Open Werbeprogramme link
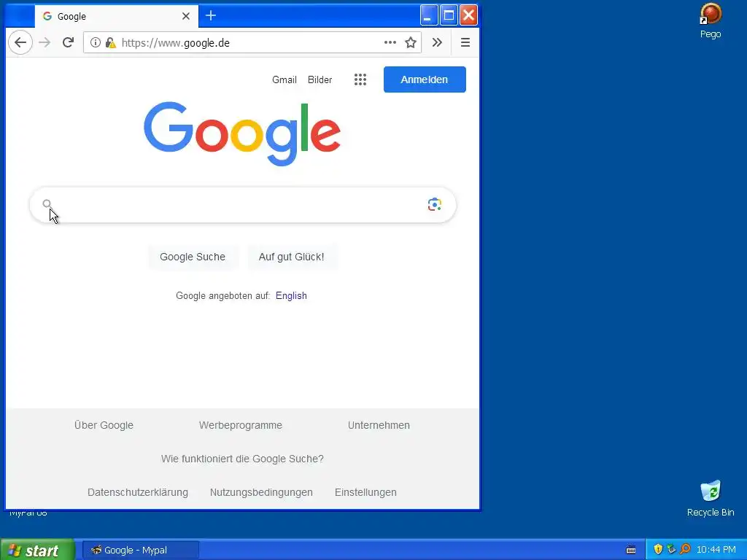 pyautogui.click(x=241, y=425)
